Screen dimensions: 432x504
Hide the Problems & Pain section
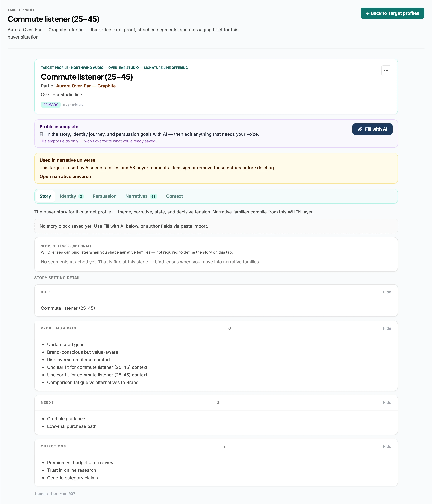[387, 328]
